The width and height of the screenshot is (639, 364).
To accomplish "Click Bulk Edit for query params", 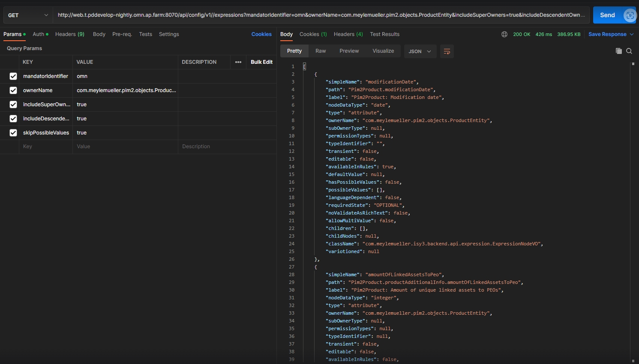I will (x=261, y=62).
